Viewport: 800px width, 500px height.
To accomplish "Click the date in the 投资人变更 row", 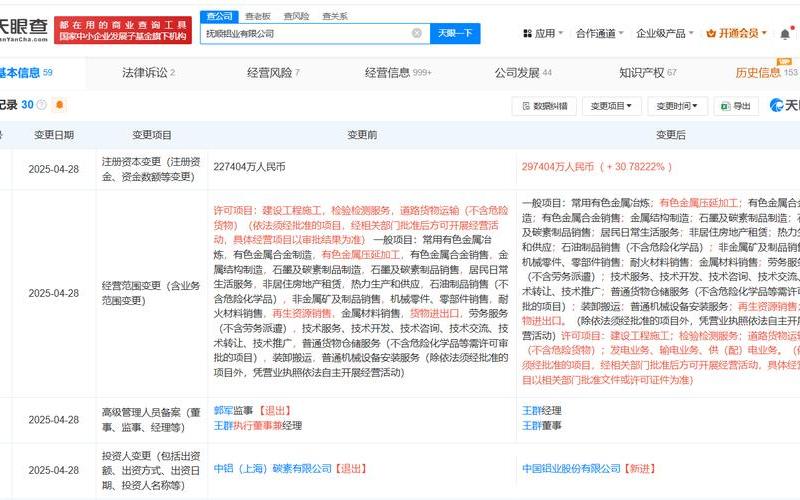I will [x=54, y=470].
